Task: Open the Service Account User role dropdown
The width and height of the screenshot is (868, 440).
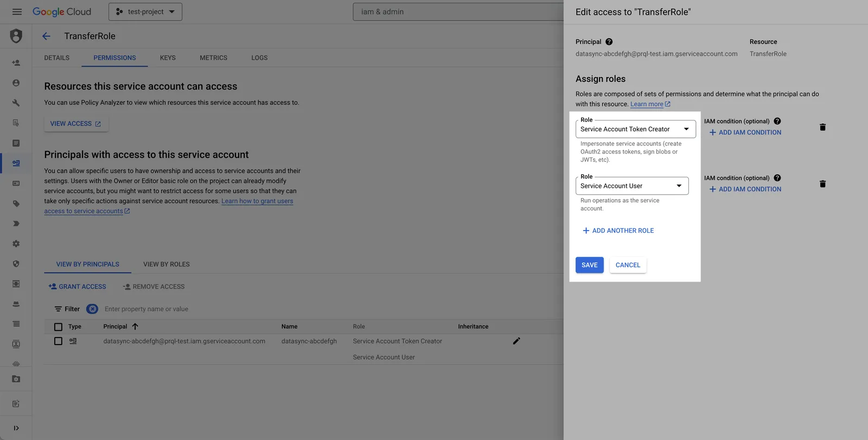Action: (632, 186)
